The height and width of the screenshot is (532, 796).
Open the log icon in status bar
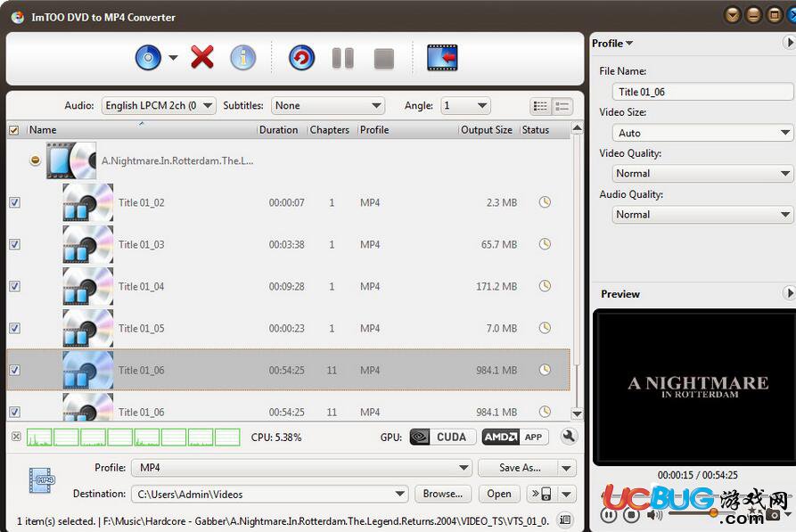(x=564, y=520)
